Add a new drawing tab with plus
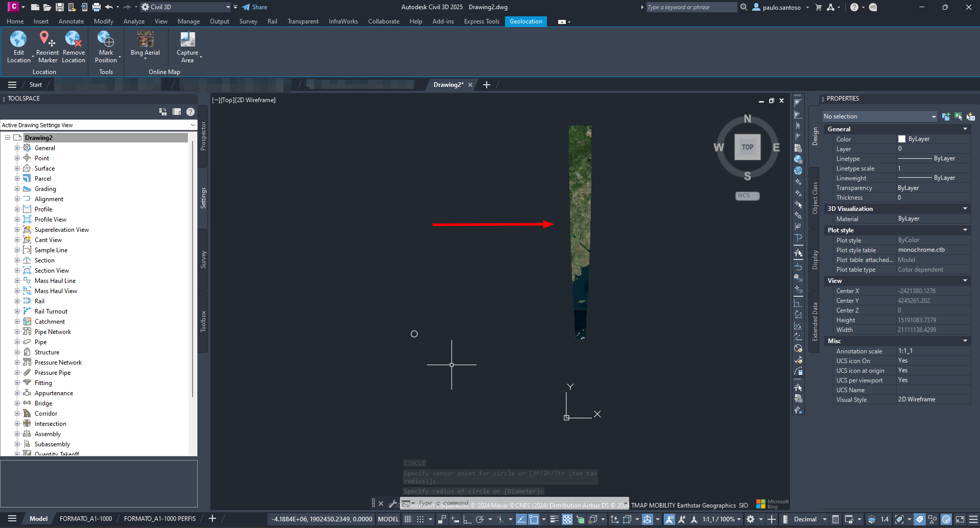 click(x=486, y=85)
